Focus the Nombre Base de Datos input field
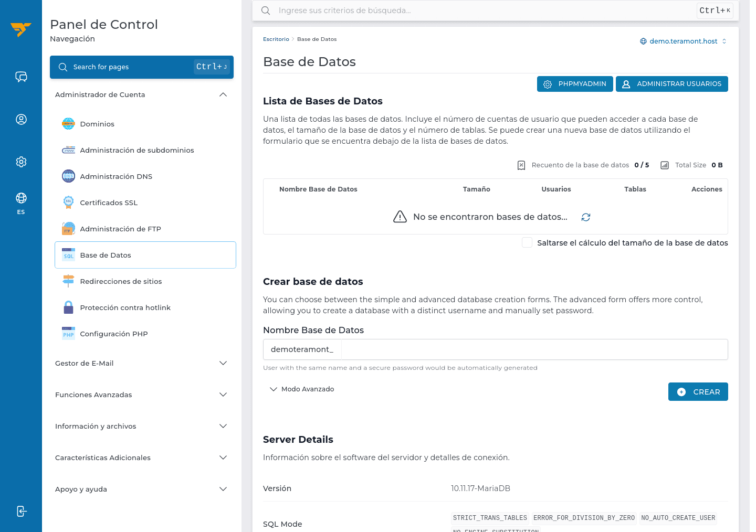 pos(534,349)
